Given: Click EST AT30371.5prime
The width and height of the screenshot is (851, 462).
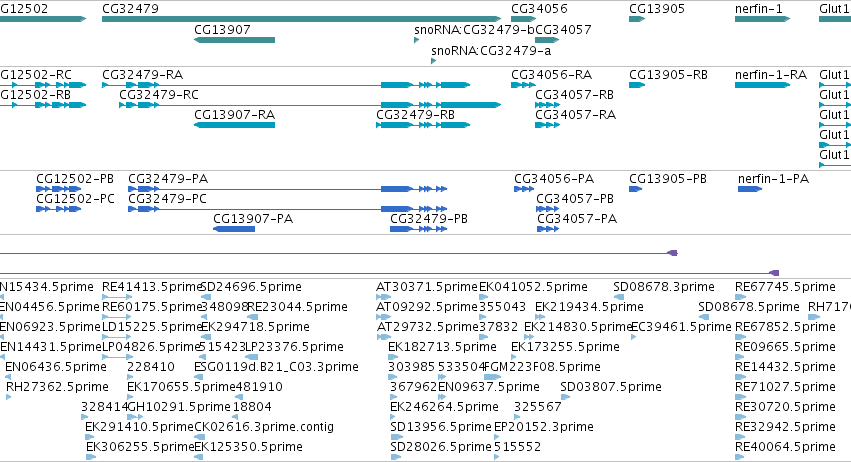Looking at the screenshot, I should tap(427, 287).
